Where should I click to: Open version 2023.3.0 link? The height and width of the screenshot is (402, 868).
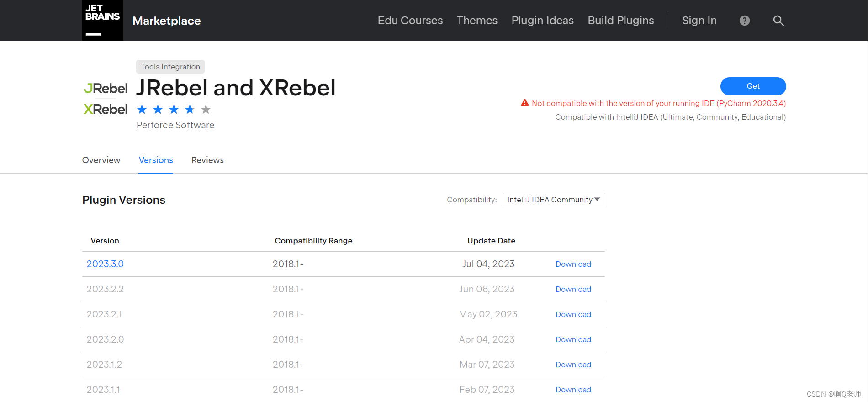(105, 264)
